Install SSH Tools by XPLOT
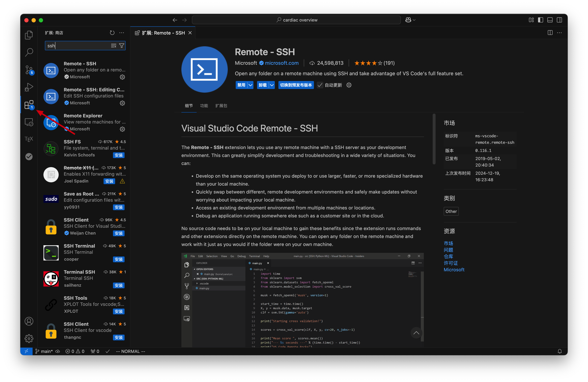 [119, 311]
